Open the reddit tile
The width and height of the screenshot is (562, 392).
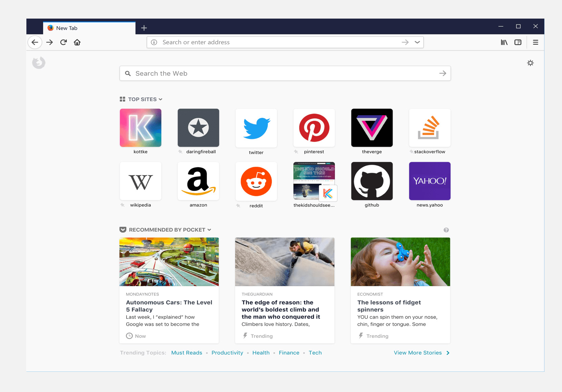pyautogui.click(x=256, y=181)
